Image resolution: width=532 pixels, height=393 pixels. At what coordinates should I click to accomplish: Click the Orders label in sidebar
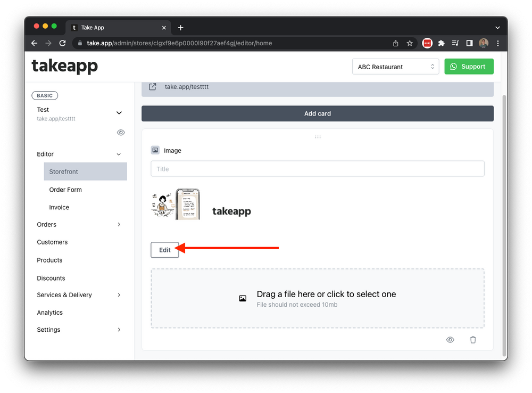46,225
